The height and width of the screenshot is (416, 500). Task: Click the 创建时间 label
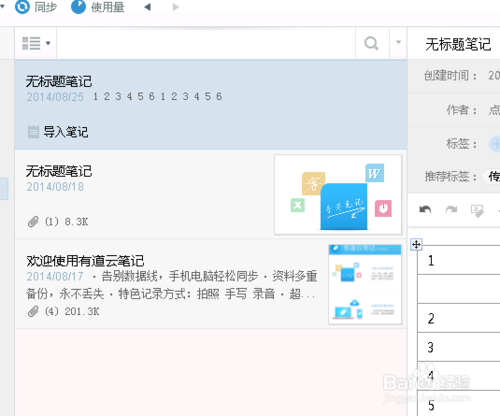point(450,76)
